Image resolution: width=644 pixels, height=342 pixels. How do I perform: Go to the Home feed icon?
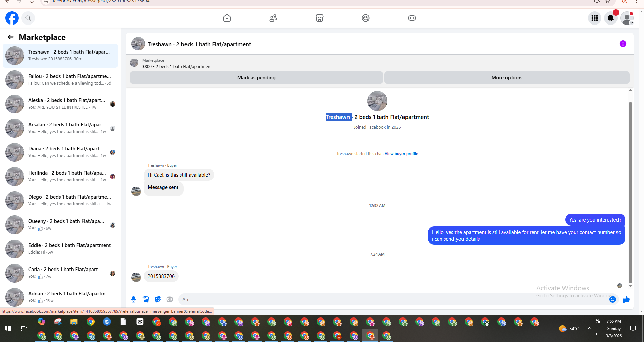pyautogui.click(x=227, y=18)
